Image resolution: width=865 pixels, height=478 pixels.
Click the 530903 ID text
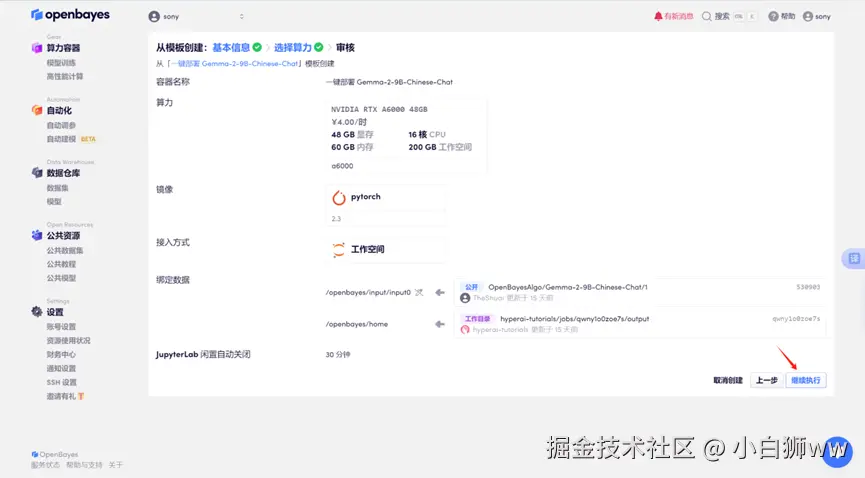coord(808,287)
